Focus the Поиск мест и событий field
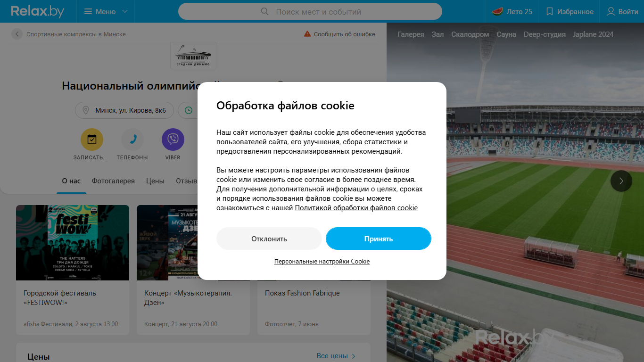644x362 pixels. click(310, 11)
